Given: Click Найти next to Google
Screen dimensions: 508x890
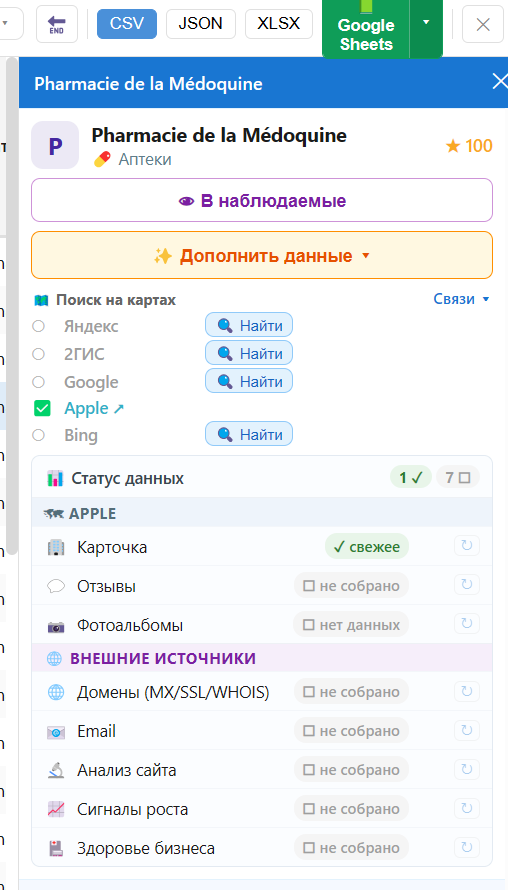Looking at the screenshot, I should (x=249, y=381).
